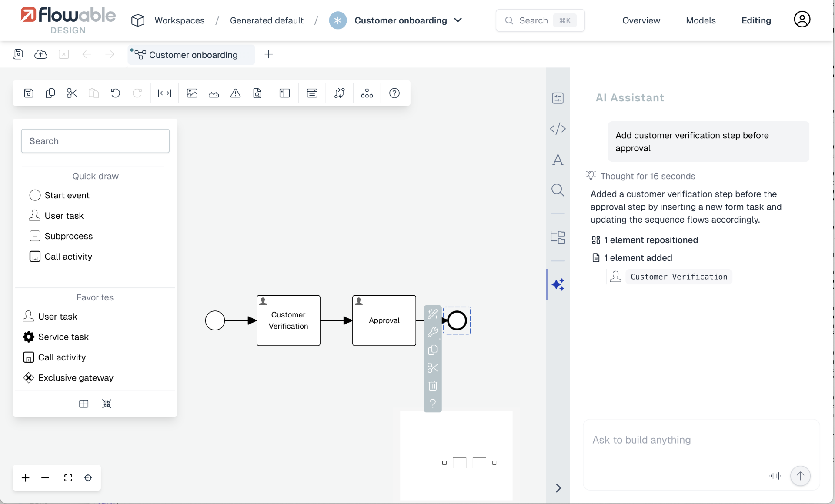Switch to the Models tab
835x504 pixels.
[x=701, y=20]
